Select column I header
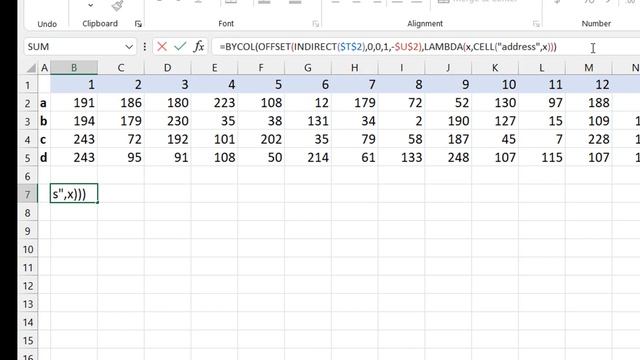The image size is (640, 360). [401, 68]
